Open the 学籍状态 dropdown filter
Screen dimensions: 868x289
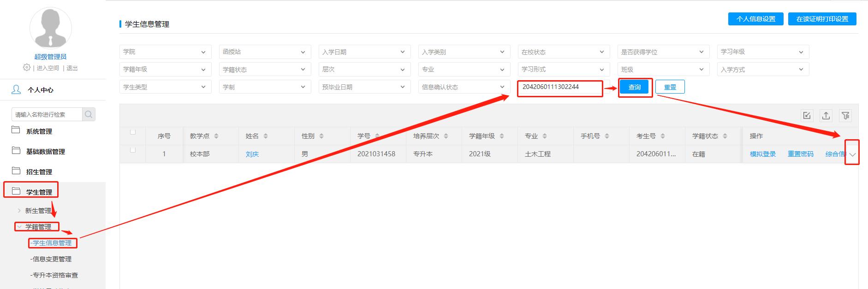pos(265,70)
